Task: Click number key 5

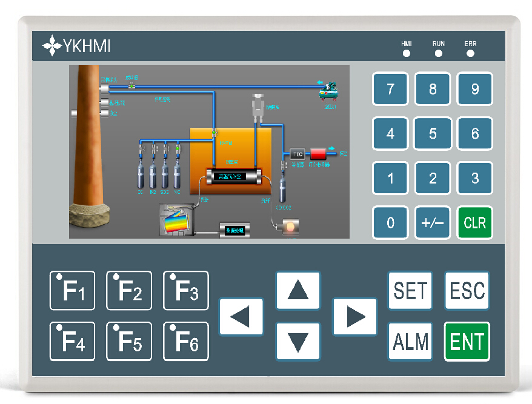Action: point(433,133)
